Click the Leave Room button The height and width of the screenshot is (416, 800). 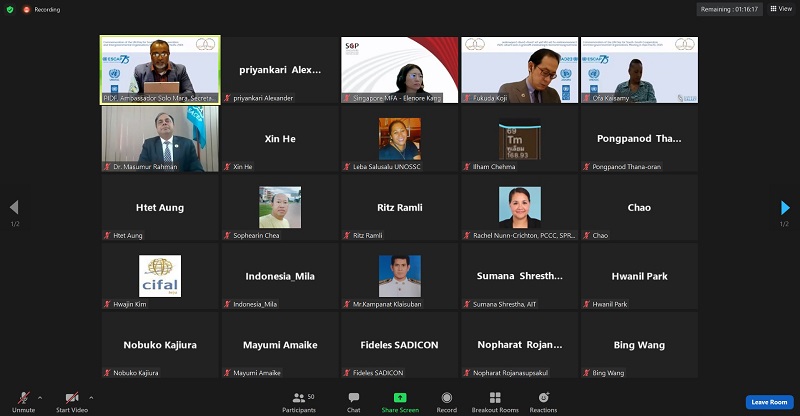pos(769,402)
